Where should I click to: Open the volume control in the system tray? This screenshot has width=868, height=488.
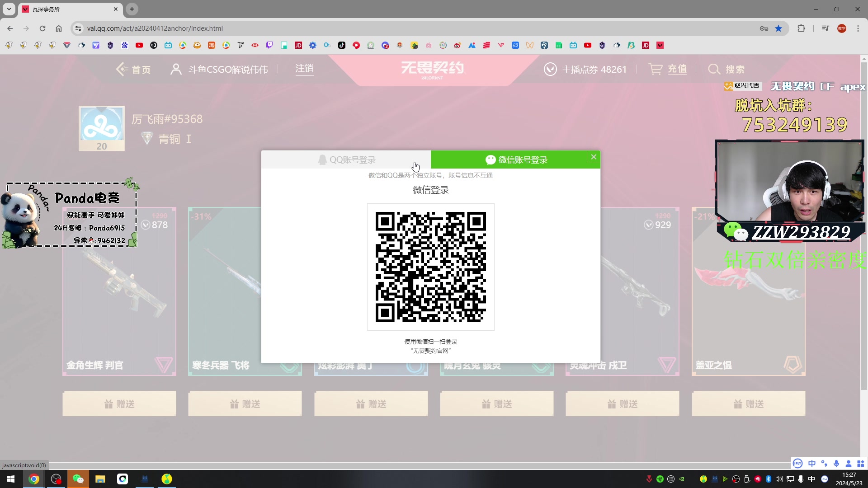tap(779, 479)
